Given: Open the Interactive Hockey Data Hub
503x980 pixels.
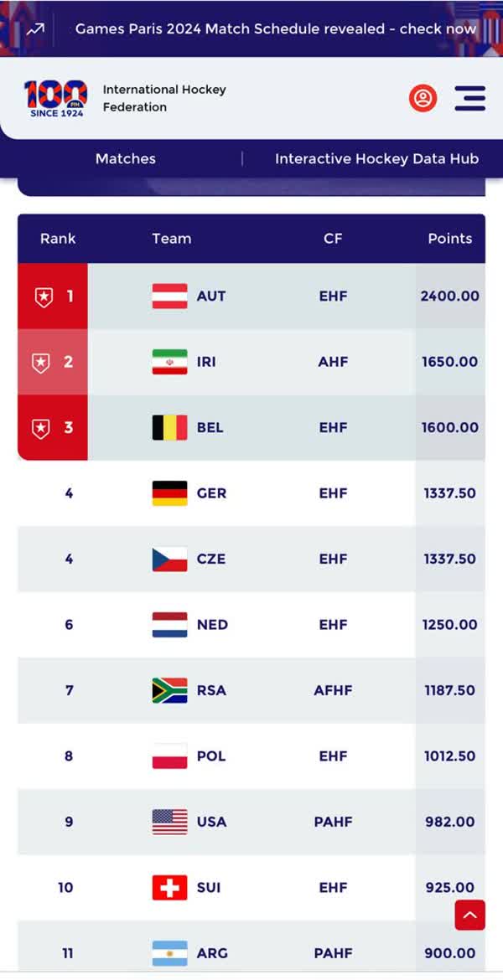Looking at the screenshot, I should pyautogui.click(x=376, y=158).
